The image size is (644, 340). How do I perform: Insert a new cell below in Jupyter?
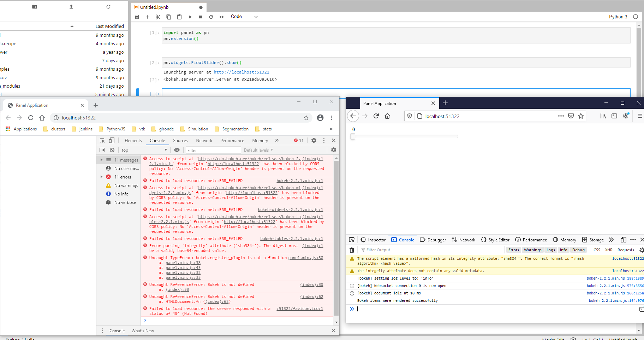pos(148,17)
